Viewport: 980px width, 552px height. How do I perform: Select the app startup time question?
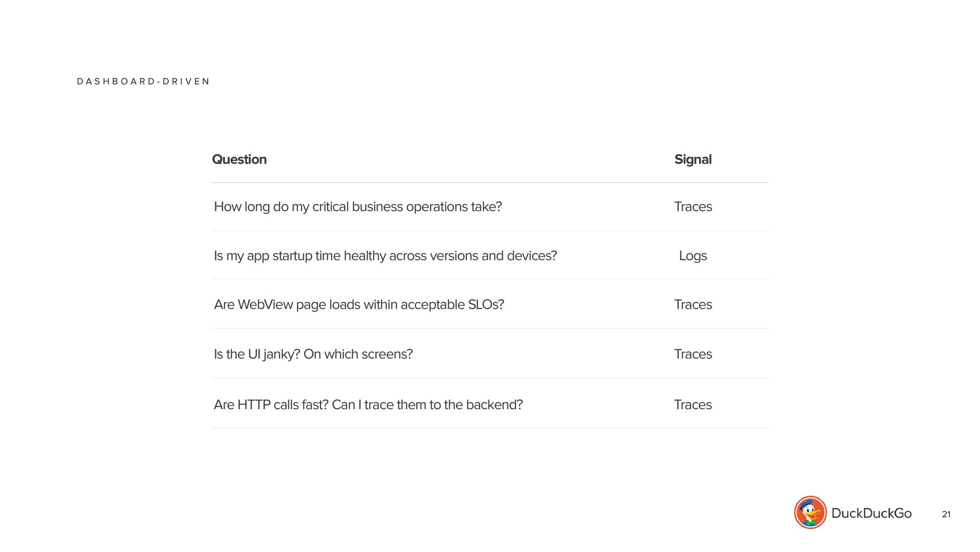coord(385,256)
